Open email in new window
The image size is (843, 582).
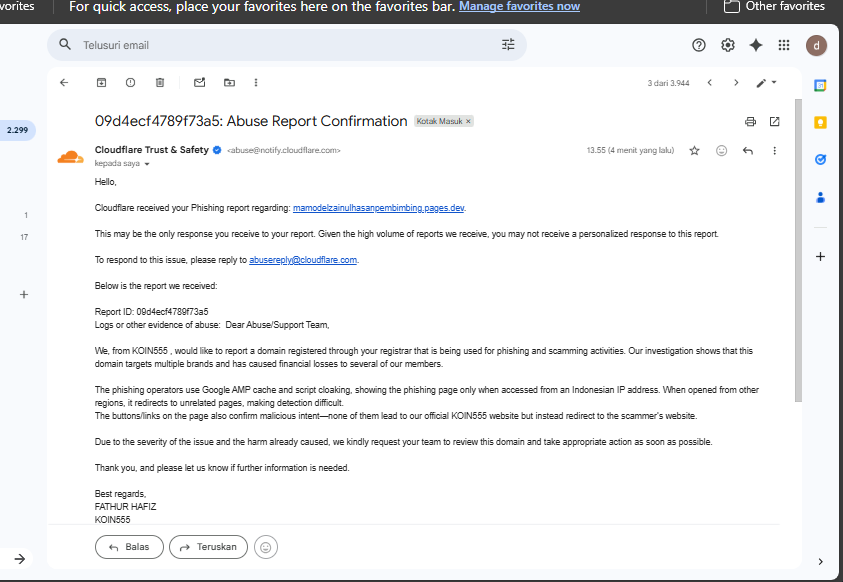point(774,121)
